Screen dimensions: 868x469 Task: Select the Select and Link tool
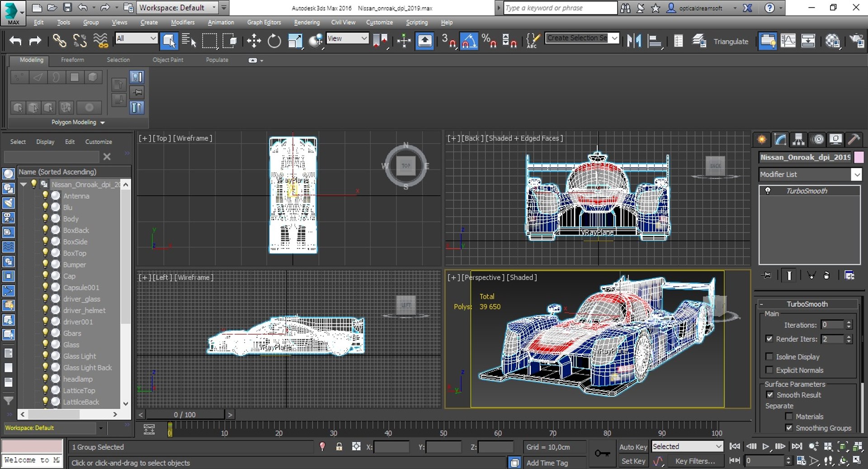pos(59,41)
